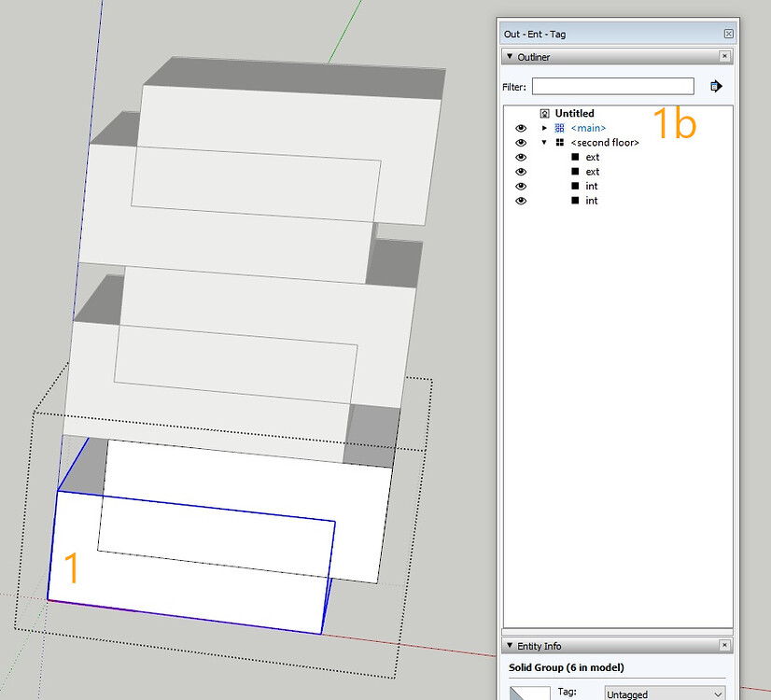Open the Untagged tag dropdown in Entity Info

click(x=664, y=693)
